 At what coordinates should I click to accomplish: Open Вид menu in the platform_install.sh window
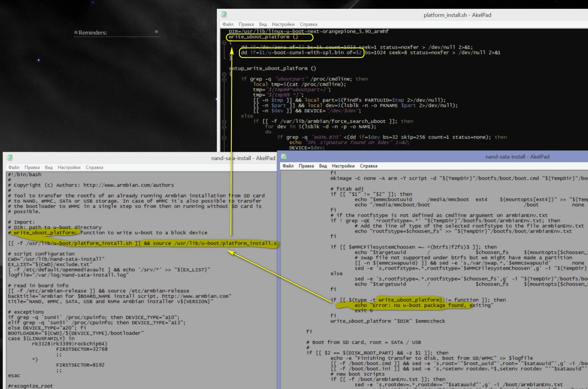pos(263,24)
